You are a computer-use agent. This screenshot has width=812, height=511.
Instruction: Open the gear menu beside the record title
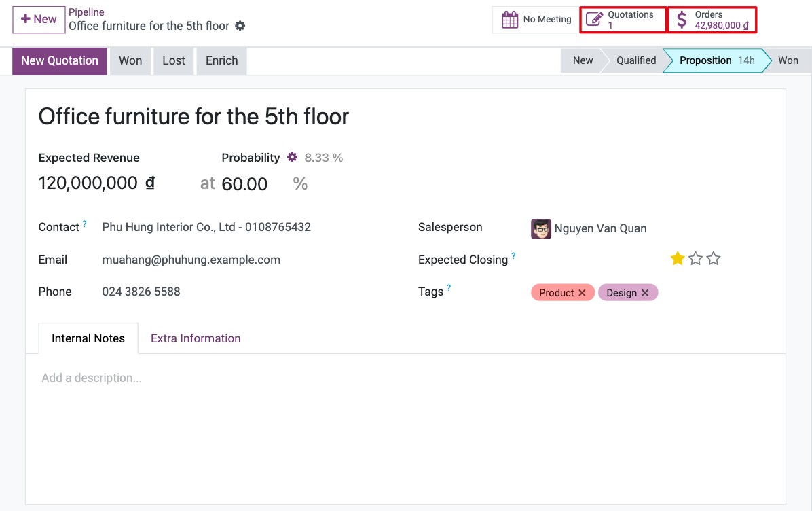(240, 26)
